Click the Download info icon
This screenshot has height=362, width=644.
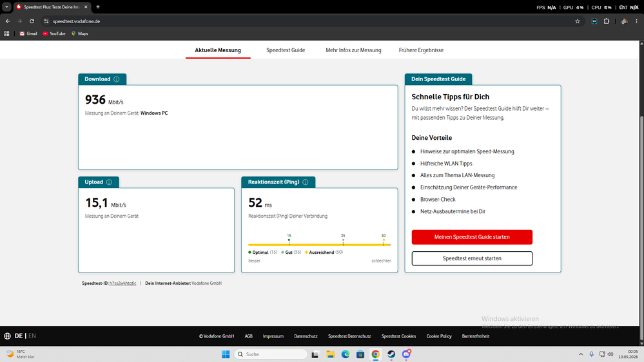(x=117, y=79)
